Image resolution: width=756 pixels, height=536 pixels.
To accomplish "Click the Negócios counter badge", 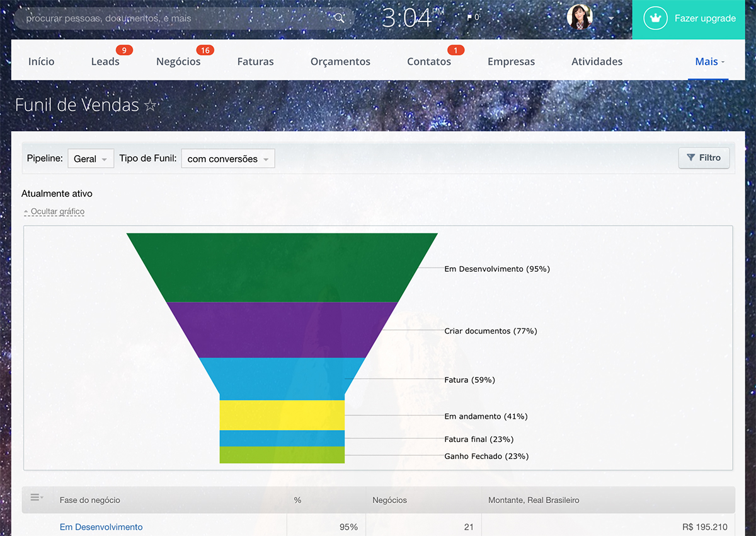I will click(x=205, y=50).
